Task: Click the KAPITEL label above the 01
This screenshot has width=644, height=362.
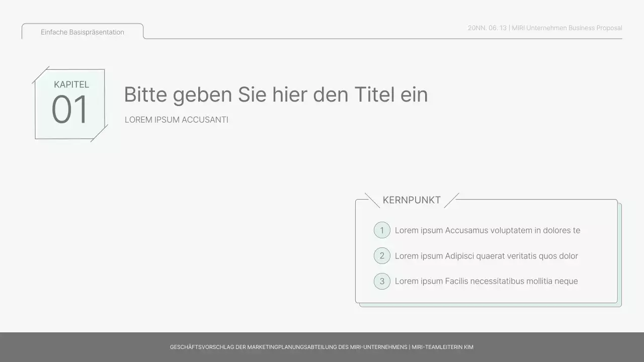Action: (71, 84)
